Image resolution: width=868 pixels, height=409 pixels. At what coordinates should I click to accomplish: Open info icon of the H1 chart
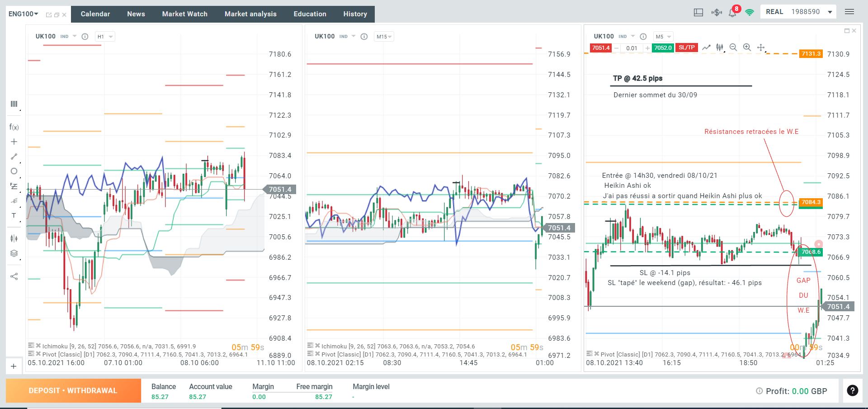coord(85,37)
